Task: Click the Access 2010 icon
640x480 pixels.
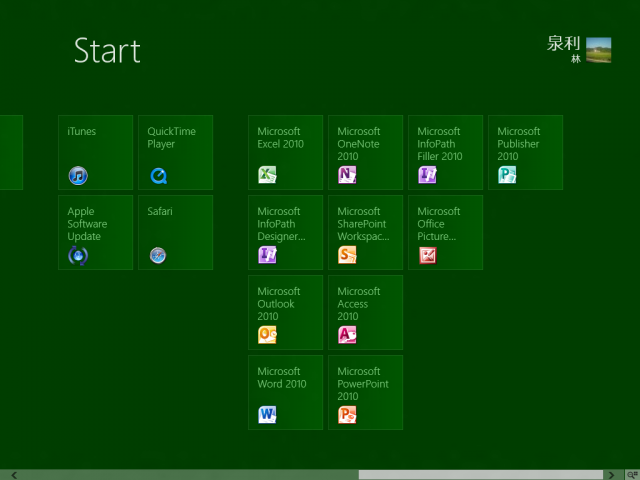Action: 347,335
